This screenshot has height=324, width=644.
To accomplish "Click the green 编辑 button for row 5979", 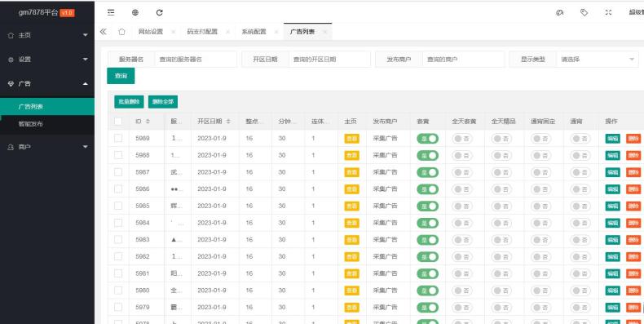I will 613,307.
